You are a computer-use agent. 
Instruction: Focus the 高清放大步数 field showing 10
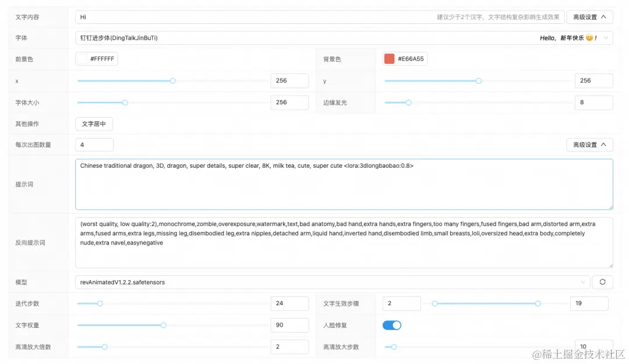click(x=593, y=347)
